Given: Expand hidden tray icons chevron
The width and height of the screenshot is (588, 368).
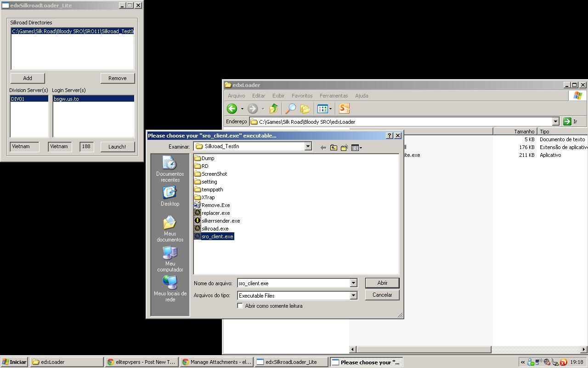Looking at the screenshot, I should tap(522, 362).
